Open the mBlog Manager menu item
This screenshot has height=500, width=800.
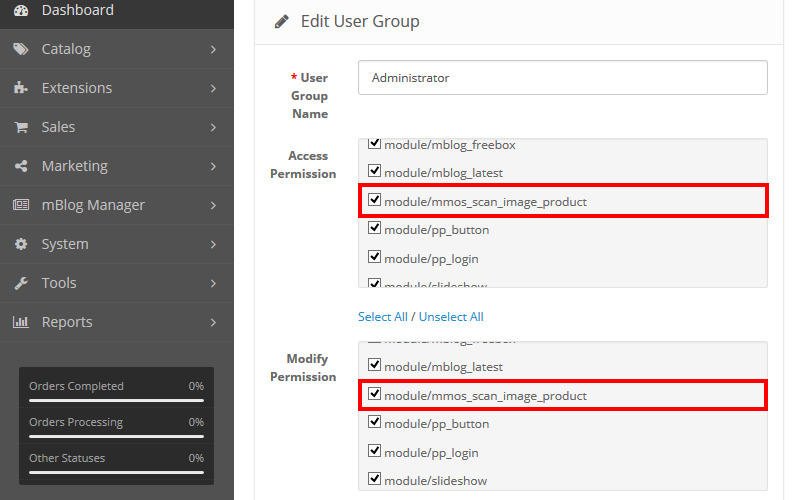pyautogui.click(x=92, y=205)
